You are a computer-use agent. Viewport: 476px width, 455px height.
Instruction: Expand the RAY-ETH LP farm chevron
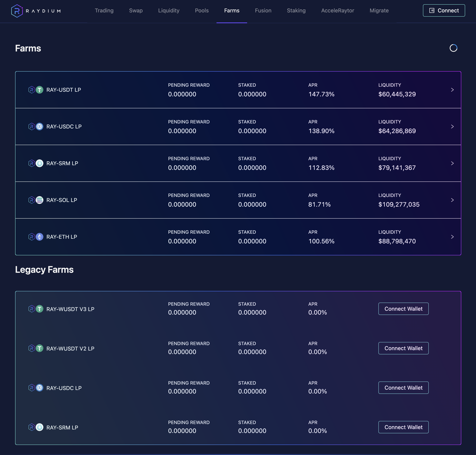452,237
